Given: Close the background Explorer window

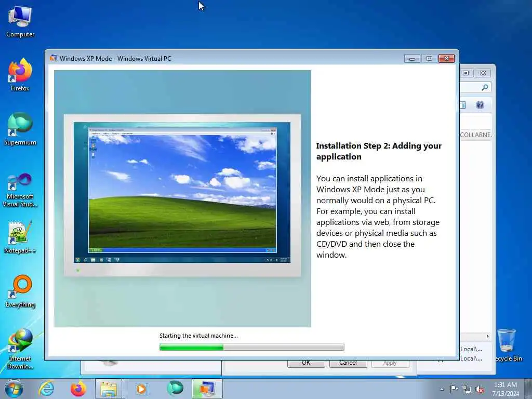Looking at the screenshot, I should coord(483,73).
